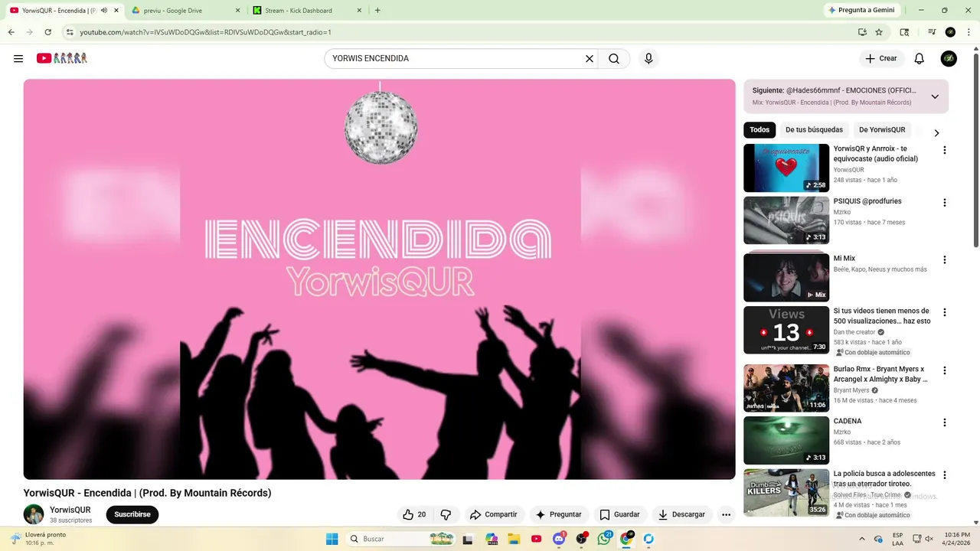The image size is (980, 551).
Task: Select the Todos filter chip
Action: point(759,130)
